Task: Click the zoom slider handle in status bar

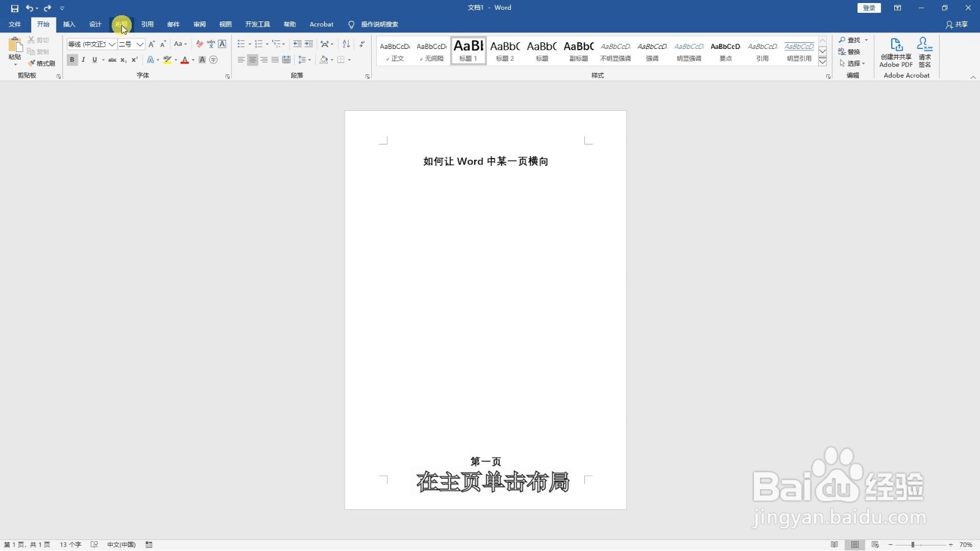Action: coord(913,544)
